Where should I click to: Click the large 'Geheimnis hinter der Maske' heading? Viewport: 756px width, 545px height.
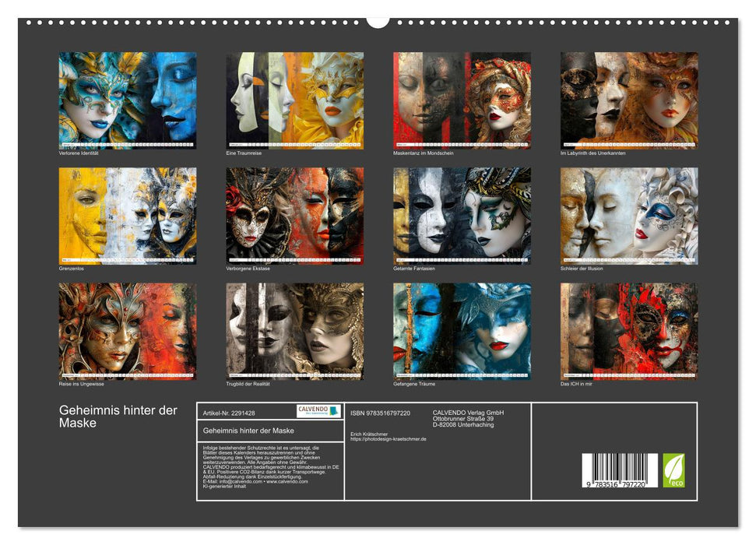(118, 417)
